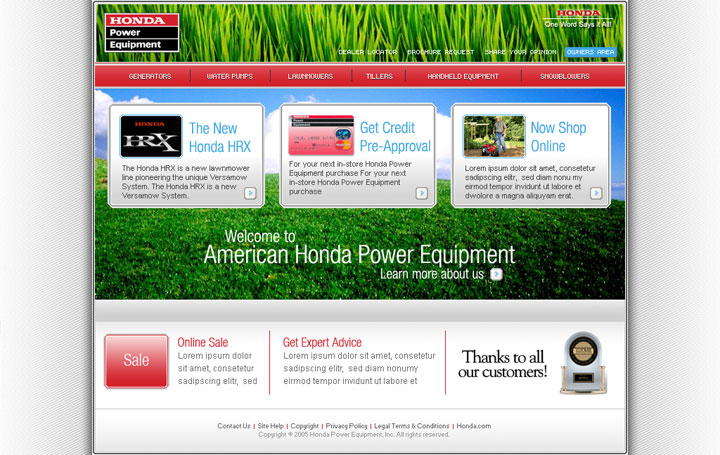Open Handheld Equipment section
This screenshot has height=455, width=720.
click(463, 76)
